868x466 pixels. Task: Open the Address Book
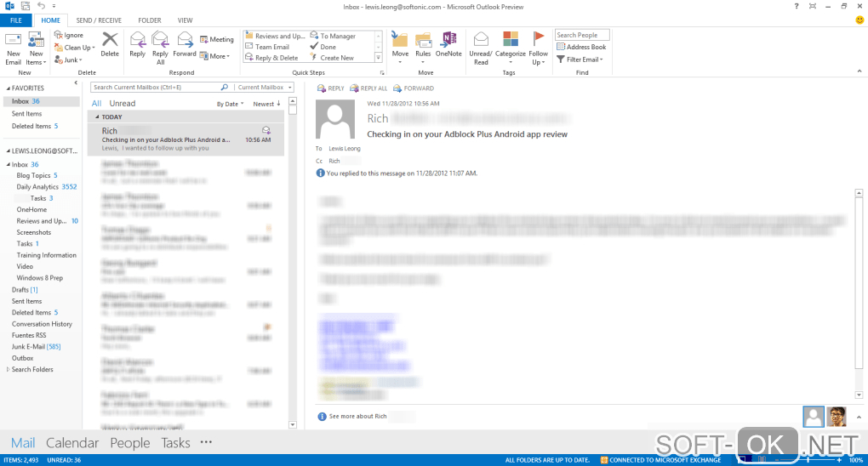(581, 47)
